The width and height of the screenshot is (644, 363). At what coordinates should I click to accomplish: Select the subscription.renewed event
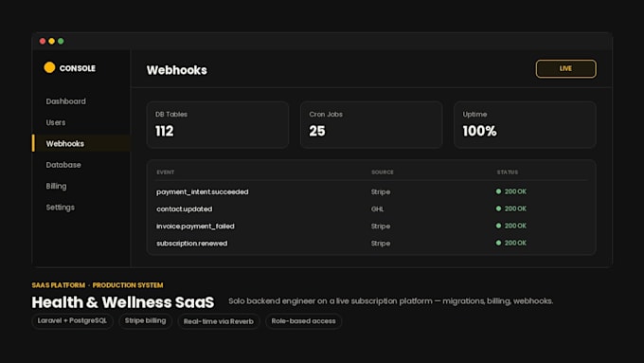pyautogui.click(x=191, y=244)
